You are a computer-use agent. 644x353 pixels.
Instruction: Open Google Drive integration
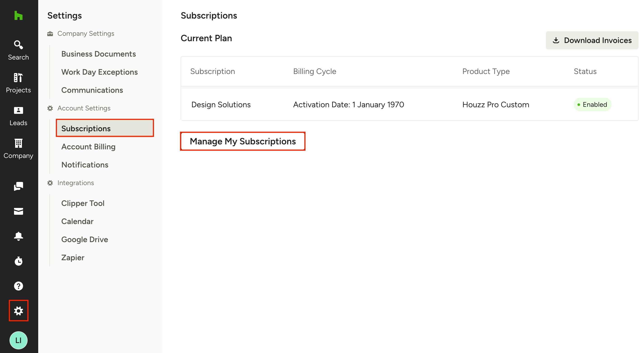pos(85,239)
